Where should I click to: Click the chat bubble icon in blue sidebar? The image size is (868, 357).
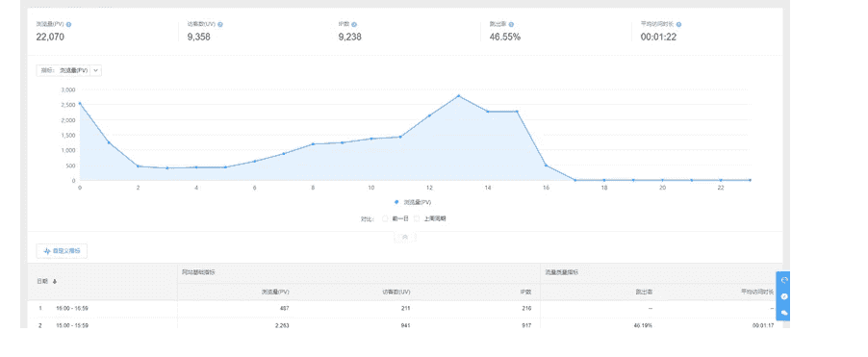[x=784, y=313]
